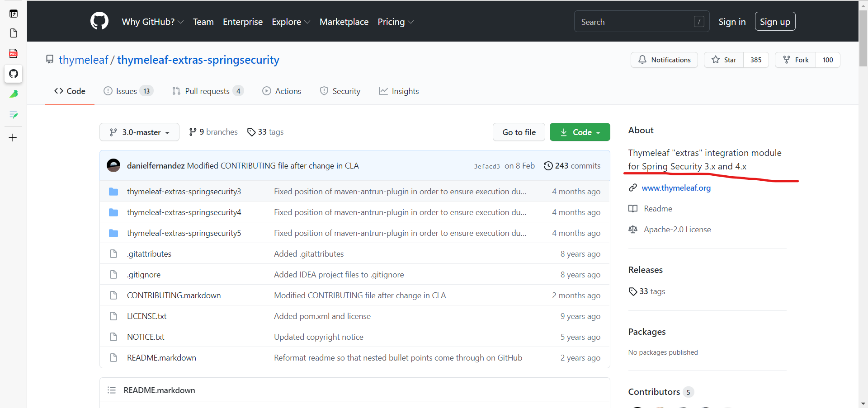Image resolution: width=868 pixels, height=408 pixels.
Task: Fork the repository
Action: [x=796, y=60]
